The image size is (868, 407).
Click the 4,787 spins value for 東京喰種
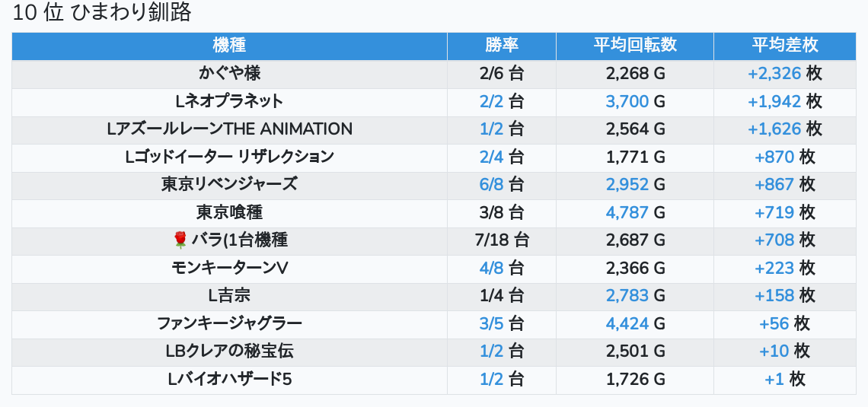tap(627, 212)
